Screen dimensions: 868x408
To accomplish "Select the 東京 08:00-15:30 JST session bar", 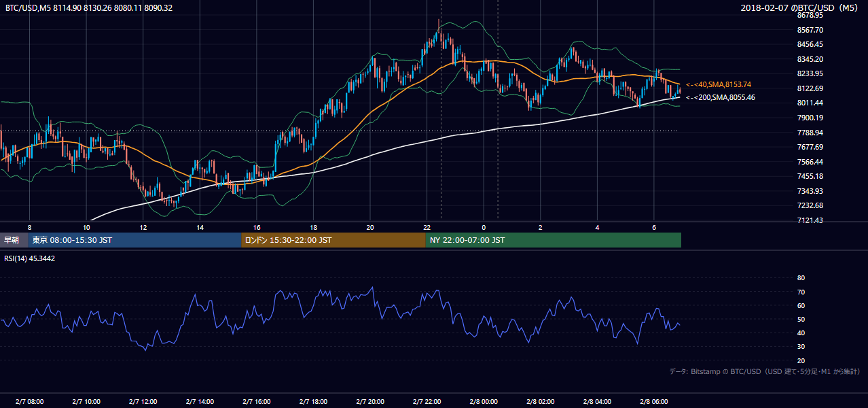I will click(x=135, y=240).
